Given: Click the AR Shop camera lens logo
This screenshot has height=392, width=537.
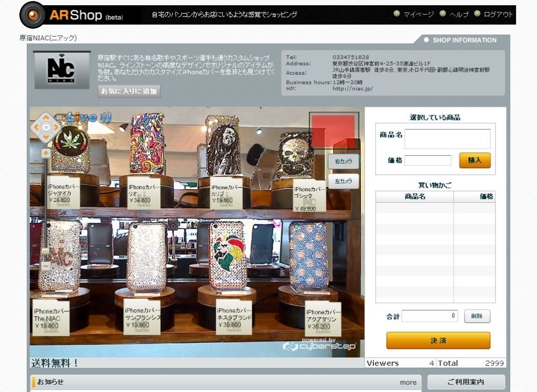Looking at the screenshot, I should 33,15.
